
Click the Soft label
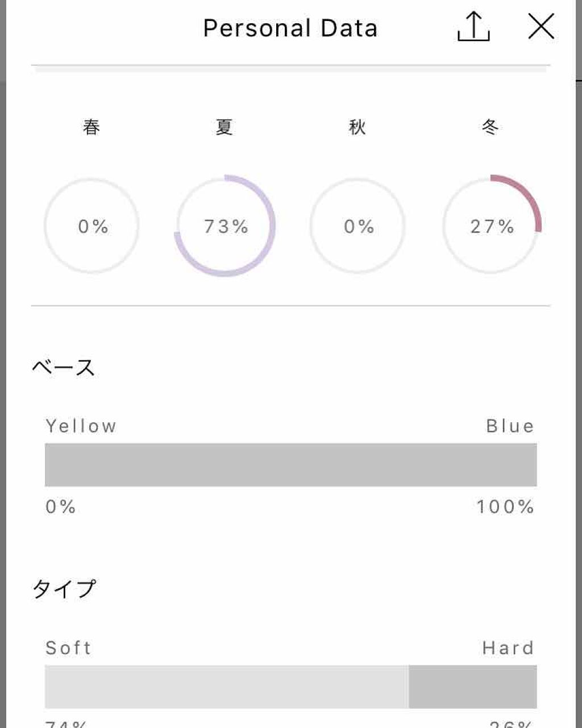click(x=68, y=648)
